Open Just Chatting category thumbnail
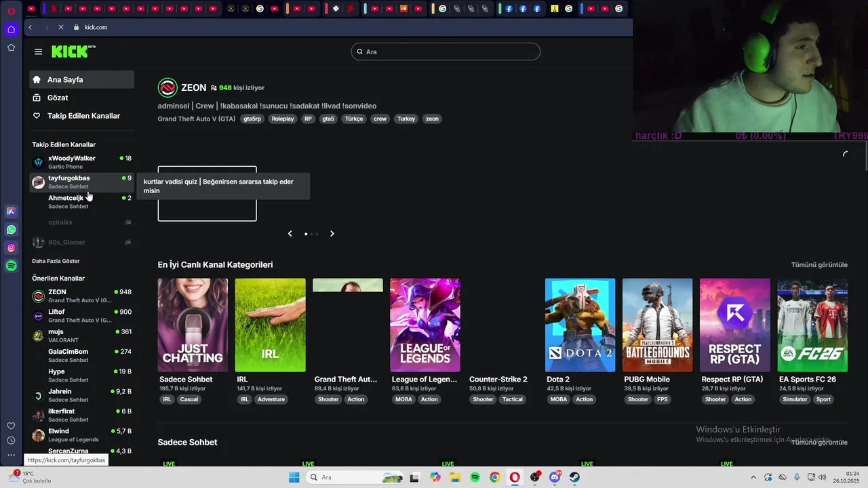The height and width of the screenshot is (488, 868). (x=193, y=325)
